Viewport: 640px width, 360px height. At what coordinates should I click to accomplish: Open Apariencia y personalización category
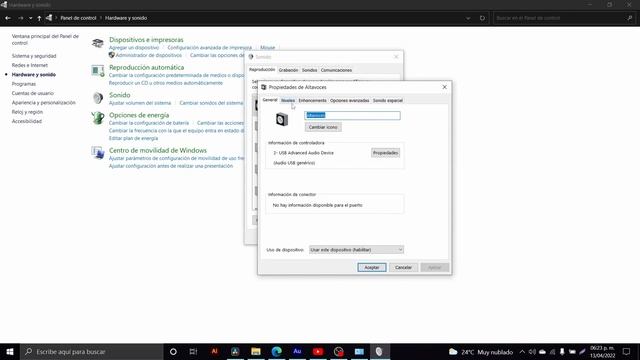[x=44, y=103]
